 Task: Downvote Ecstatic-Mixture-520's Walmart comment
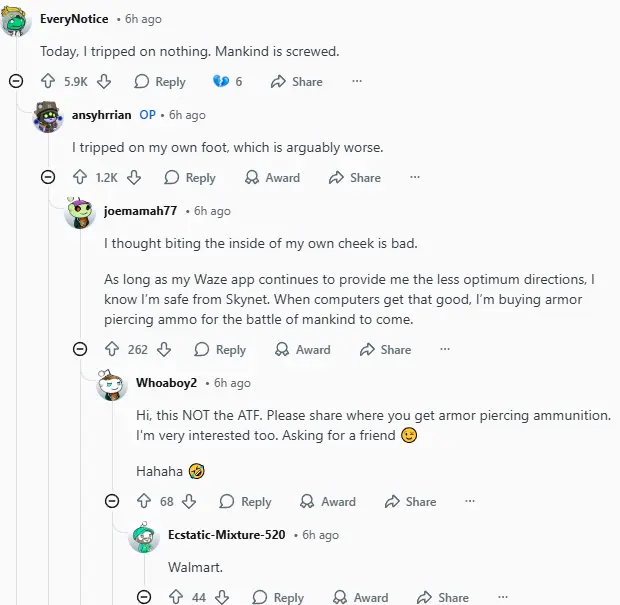click(222, 597)
